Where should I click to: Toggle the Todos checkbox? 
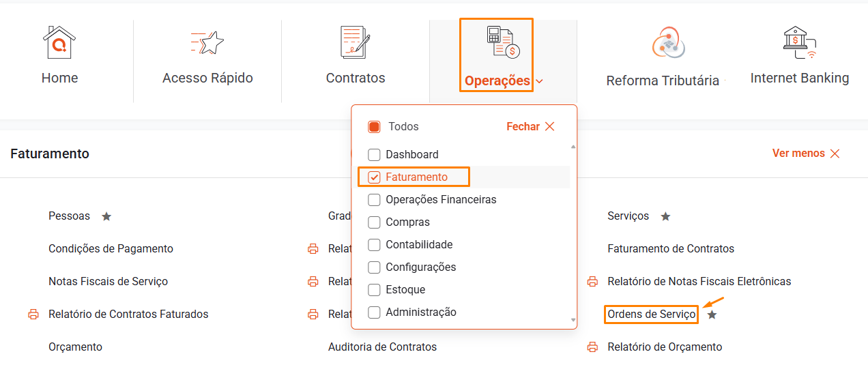pos(374,127)
